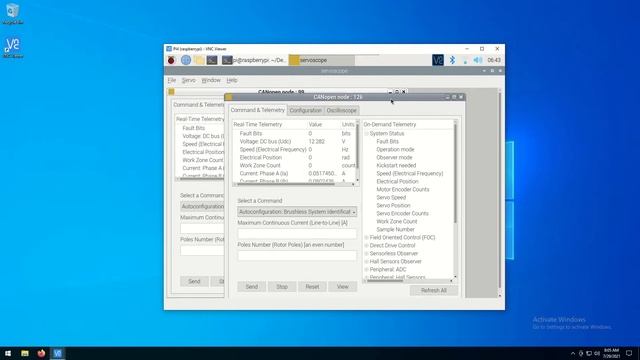
Task: Open Firefox from the Windows taskbar
Action: tap(41, 353)
